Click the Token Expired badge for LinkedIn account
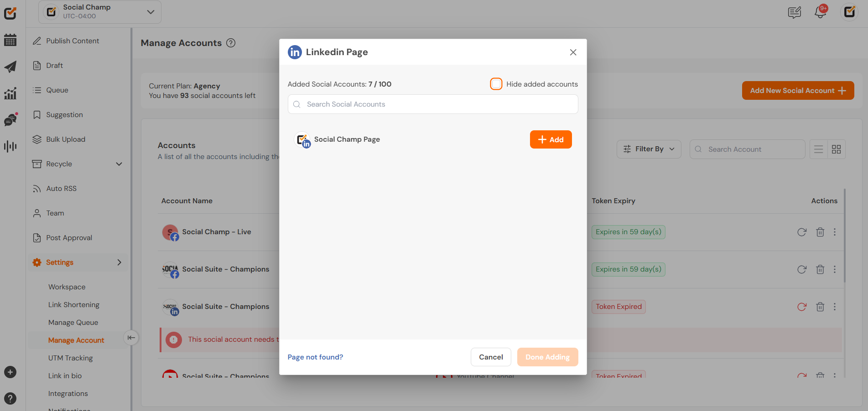 (x=619, y=307)
